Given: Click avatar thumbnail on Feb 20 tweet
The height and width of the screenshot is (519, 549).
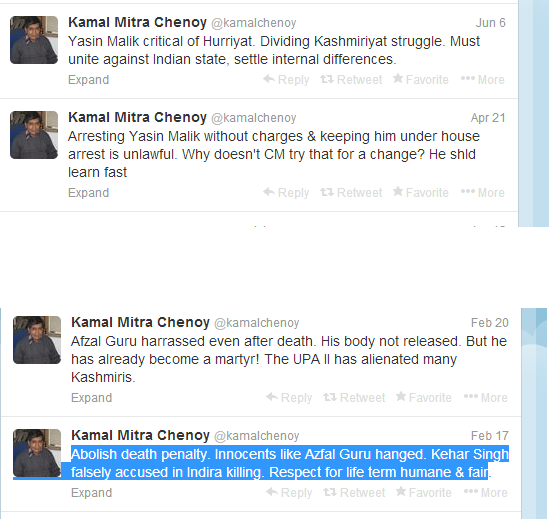Looking at the screenshot, I should click(37, 340).
